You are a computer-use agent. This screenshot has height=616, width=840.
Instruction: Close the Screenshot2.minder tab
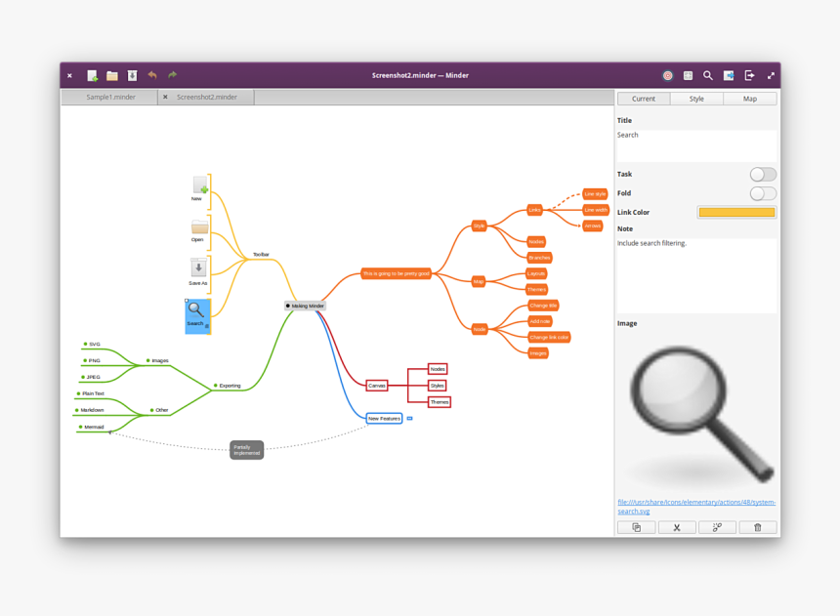click(x=165, y=97)
